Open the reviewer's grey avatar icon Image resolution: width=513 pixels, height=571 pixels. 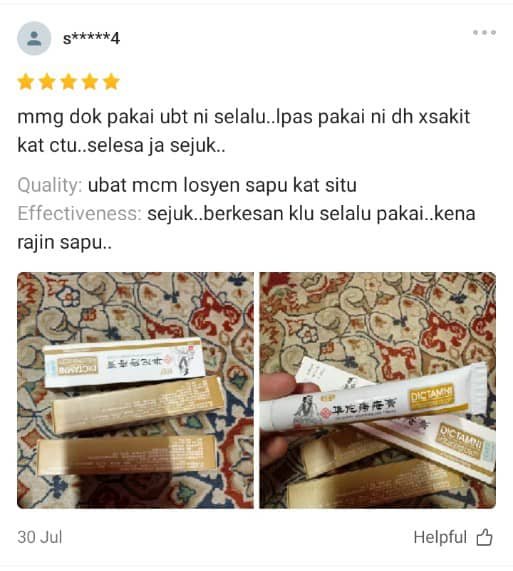pos(34,38)
